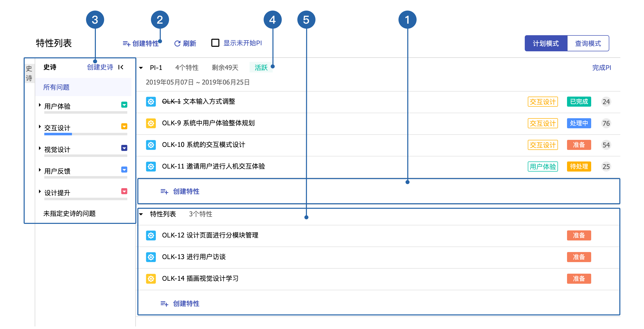Viewport: 644px width, 329px height.
Task: Click the 处理中 status badge on OLK-9
Action: [579, 123]
